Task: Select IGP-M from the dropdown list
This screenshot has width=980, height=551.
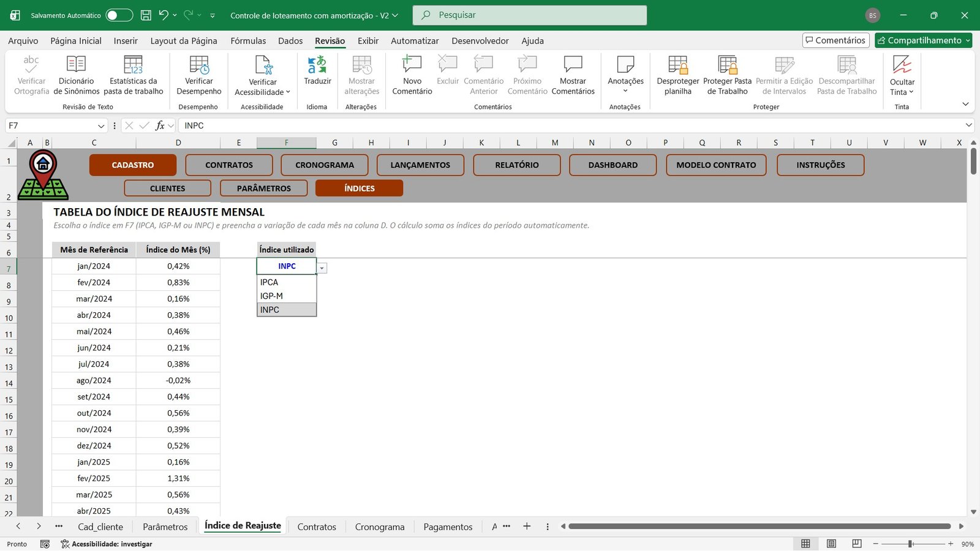Action: (x=287, y=296)
